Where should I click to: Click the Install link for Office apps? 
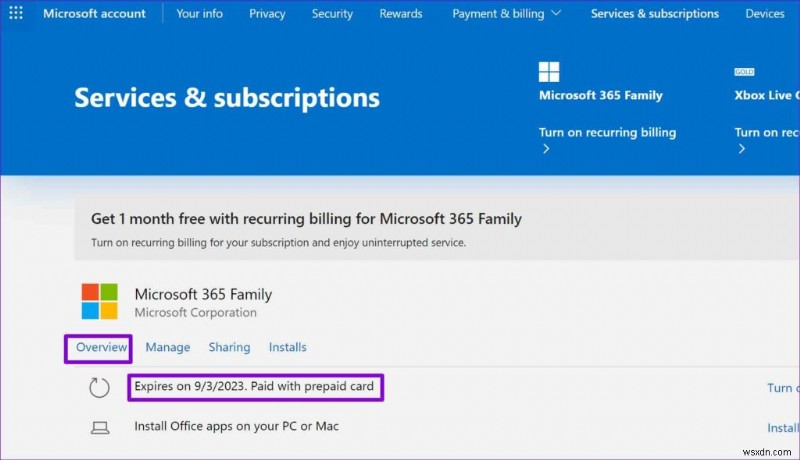(x=783, y=428)
